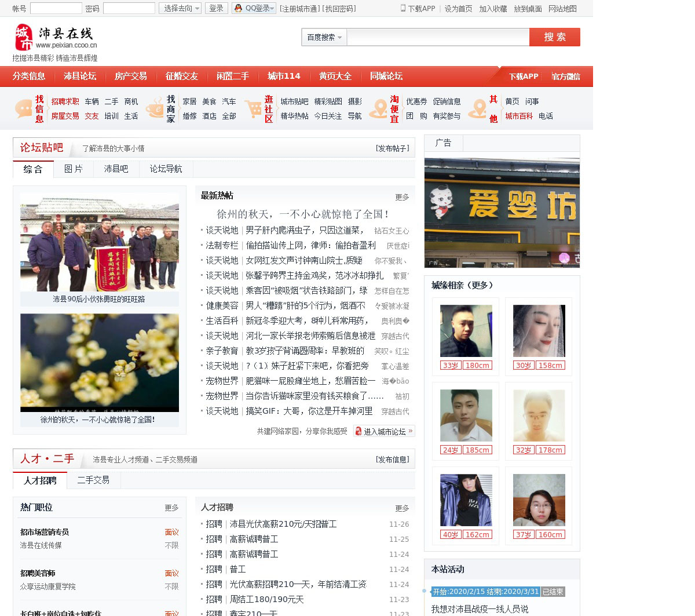Open 同城论坛 in the navigation bar
The height and width of the screenshot is (616, 695).
386,76
